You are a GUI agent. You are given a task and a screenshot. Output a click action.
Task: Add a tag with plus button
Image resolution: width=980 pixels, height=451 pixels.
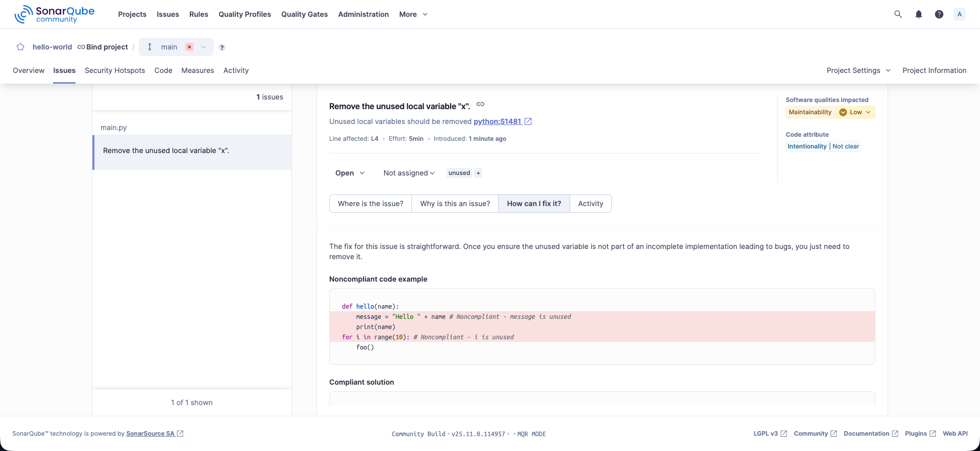coord(478,173)
